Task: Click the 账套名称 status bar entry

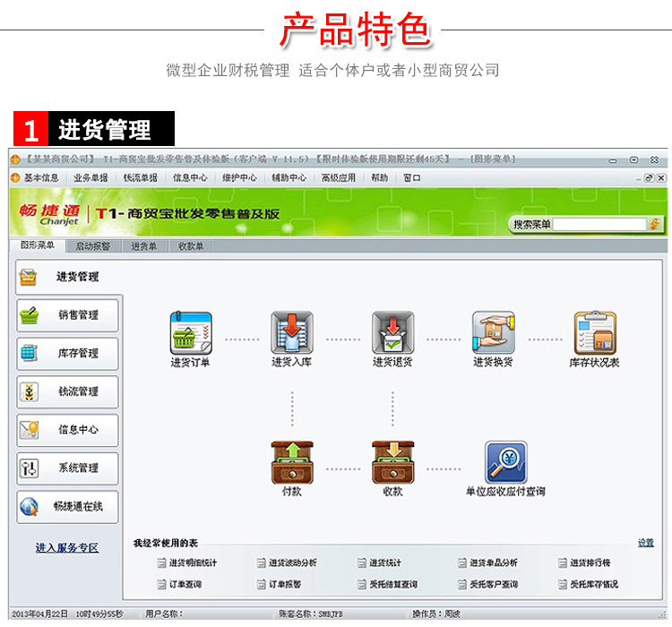Action: (311, 614)
